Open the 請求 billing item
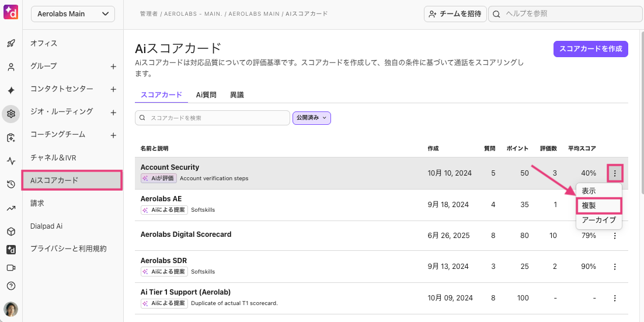 37,203
